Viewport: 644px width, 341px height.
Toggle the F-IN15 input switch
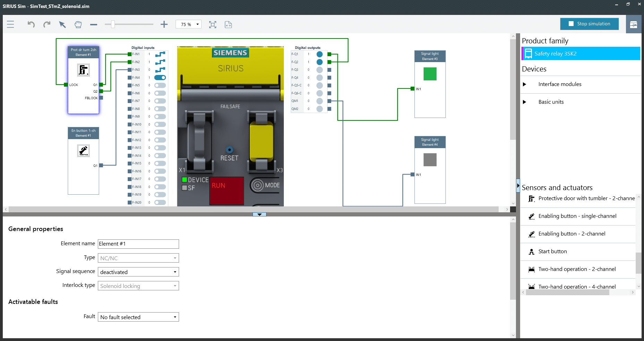[160, 163]
